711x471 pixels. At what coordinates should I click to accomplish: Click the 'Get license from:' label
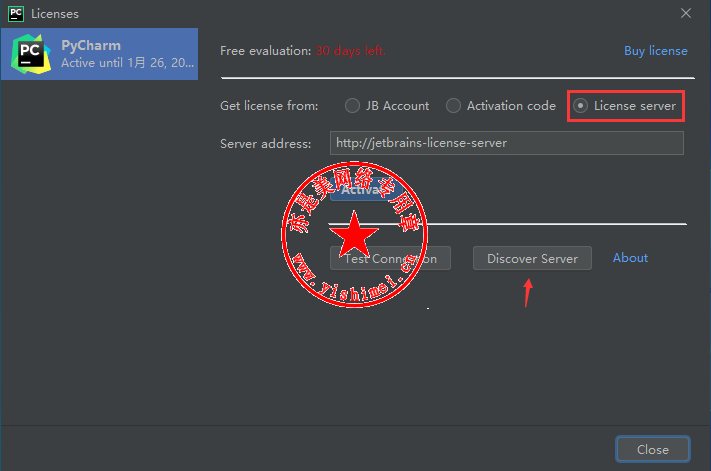click(x=269, y=106)
